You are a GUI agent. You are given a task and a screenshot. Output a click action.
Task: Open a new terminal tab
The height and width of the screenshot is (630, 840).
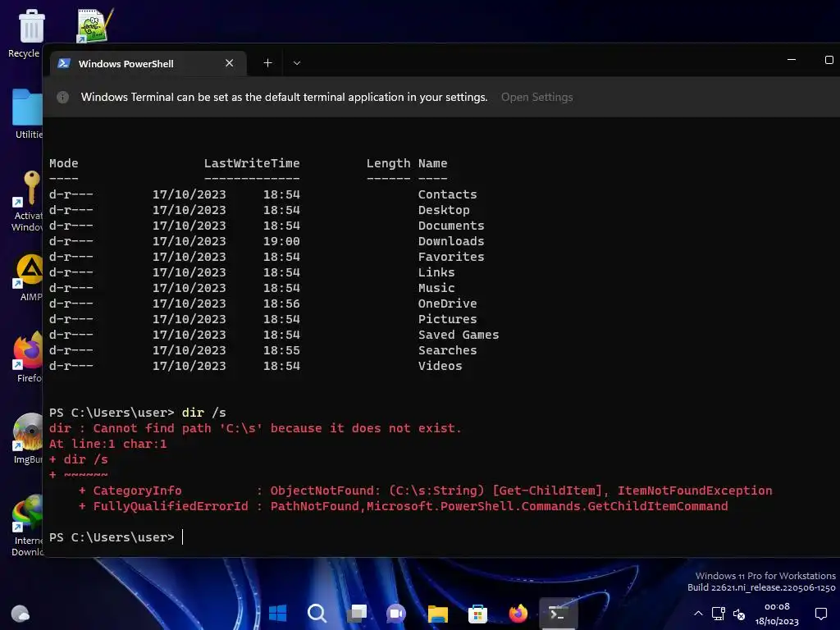coord(268,63)
